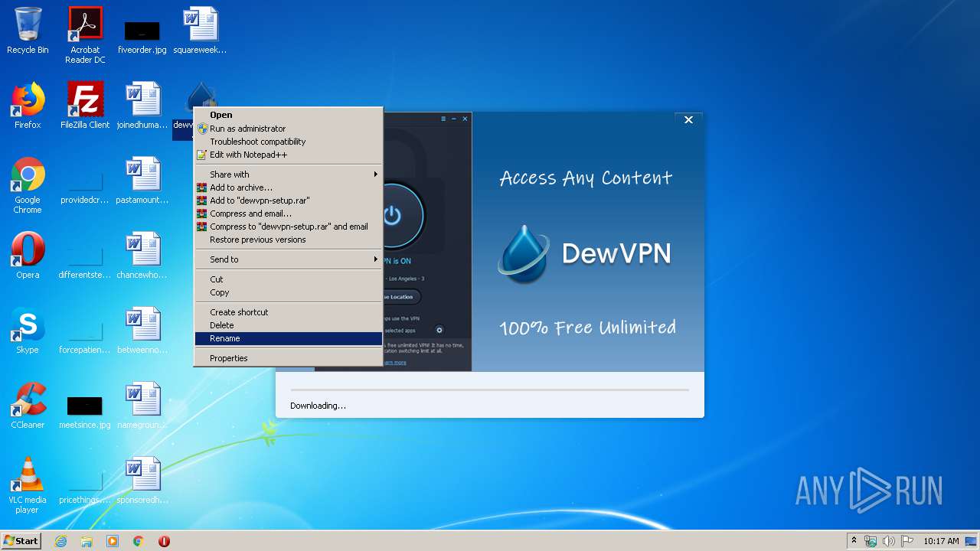Select the Opera desktop shortcut
The width and height of the screenshot is (980, 551).
pos(28,256)
